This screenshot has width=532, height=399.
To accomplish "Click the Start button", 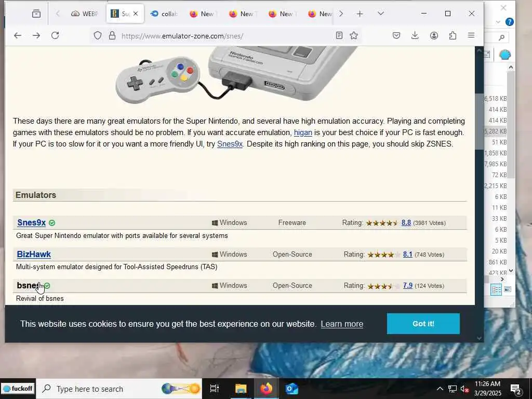I will (x=18, y=389).
